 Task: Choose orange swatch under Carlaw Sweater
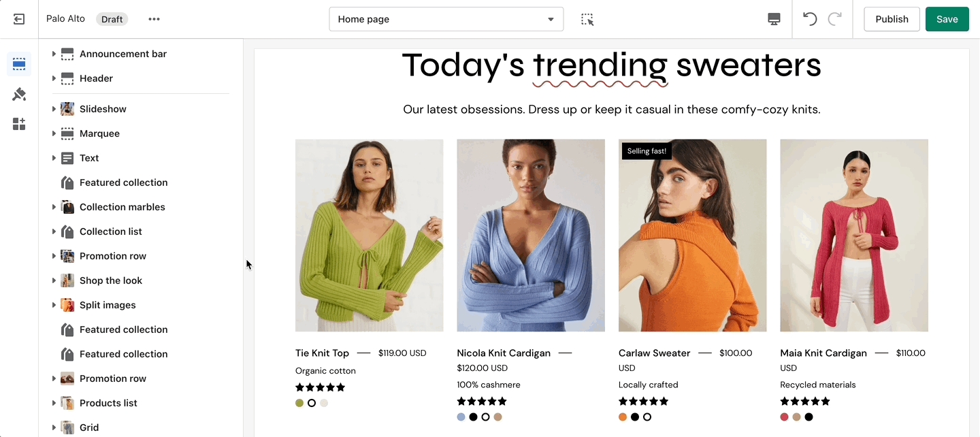[x=623, y=417]
